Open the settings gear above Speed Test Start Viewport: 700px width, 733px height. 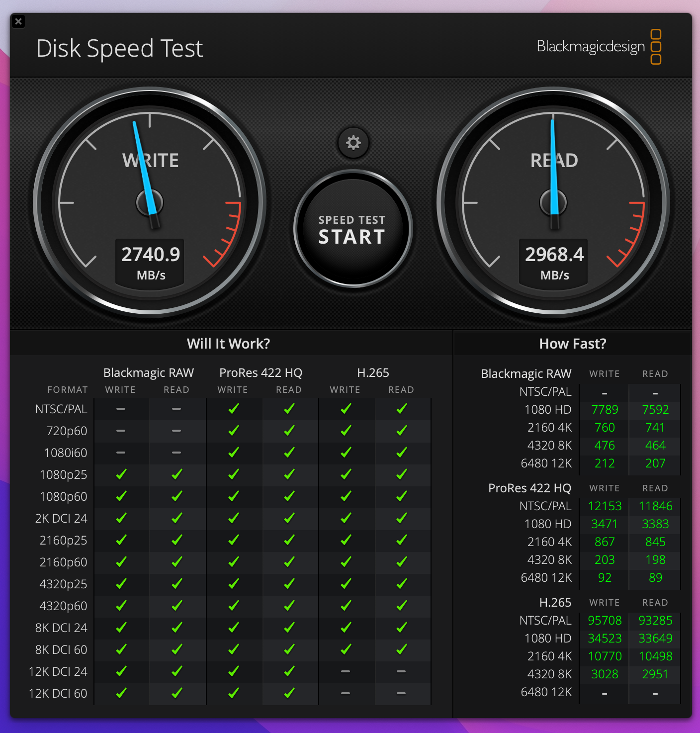click(x=353, y=143)
